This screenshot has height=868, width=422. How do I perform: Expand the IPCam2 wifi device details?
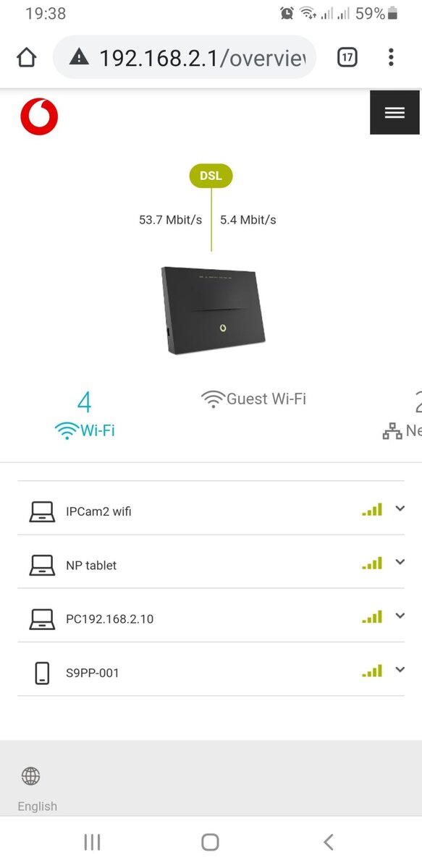click(400, 509)
